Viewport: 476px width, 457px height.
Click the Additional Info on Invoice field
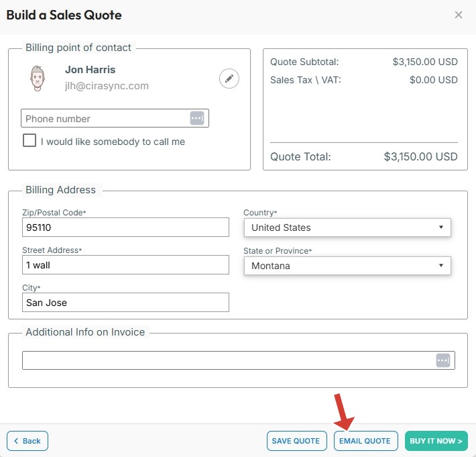pyautogui.click(x=228, y=360)
